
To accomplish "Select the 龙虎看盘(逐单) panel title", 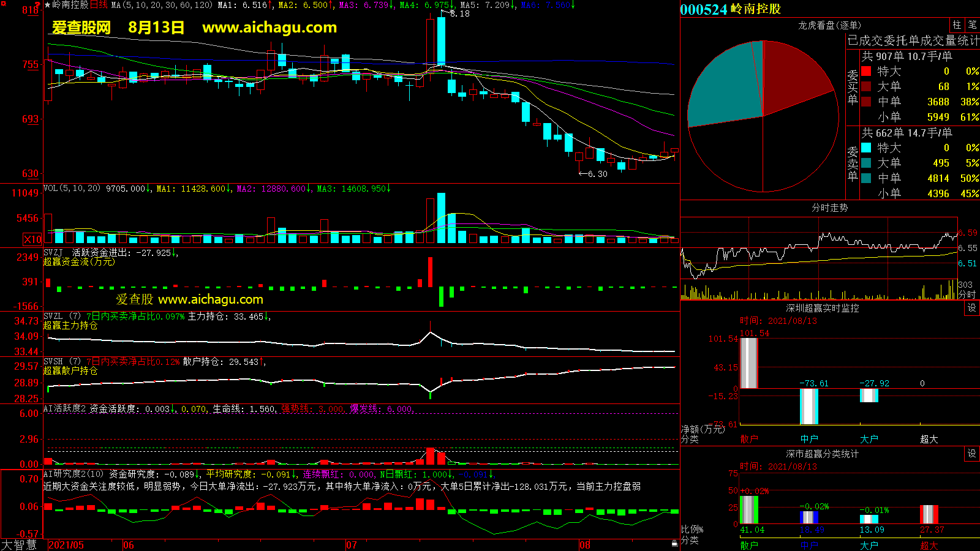I will point(829,25).
